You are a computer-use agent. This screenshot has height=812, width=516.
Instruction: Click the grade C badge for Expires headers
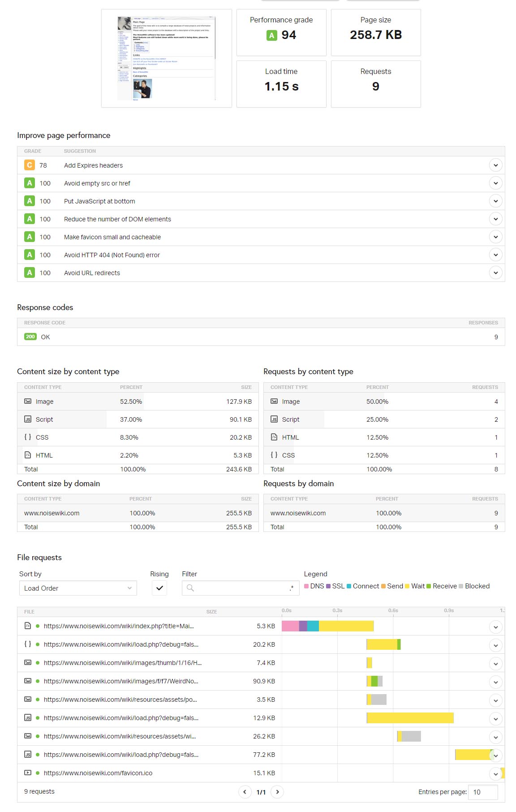coord(30,165)
